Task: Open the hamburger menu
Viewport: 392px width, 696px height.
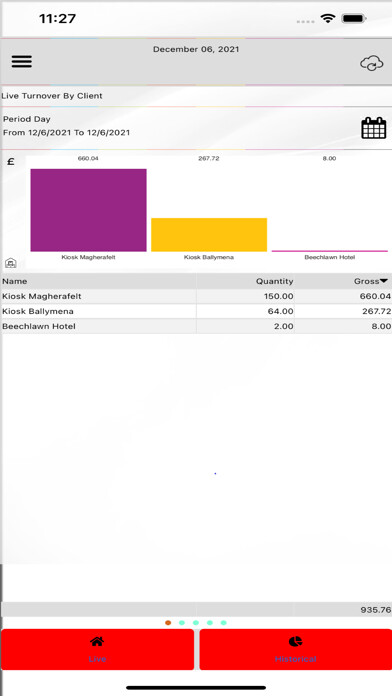Action: (x=21, y=62)
